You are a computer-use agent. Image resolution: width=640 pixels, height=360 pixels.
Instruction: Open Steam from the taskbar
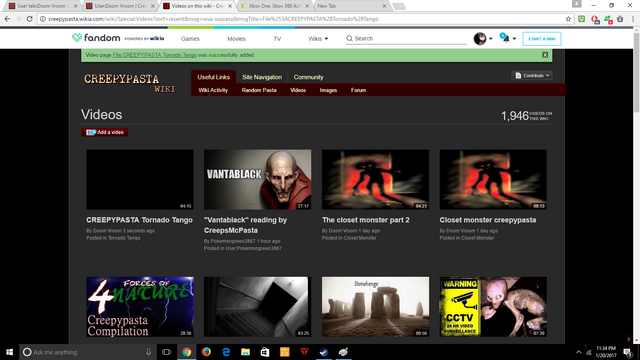tap(324, 352)
